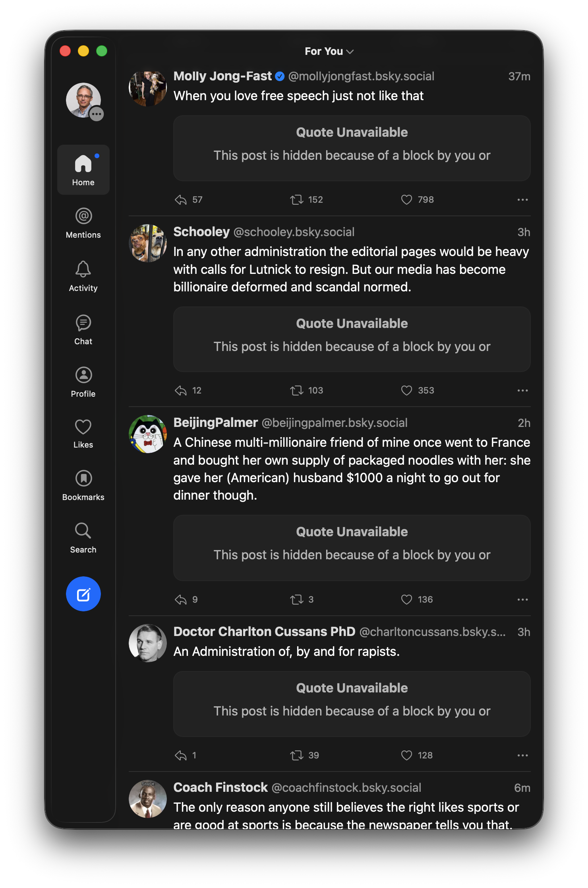
Task: Open the @coachfinstock.bsky.social handle link
Action: point(346,787)
